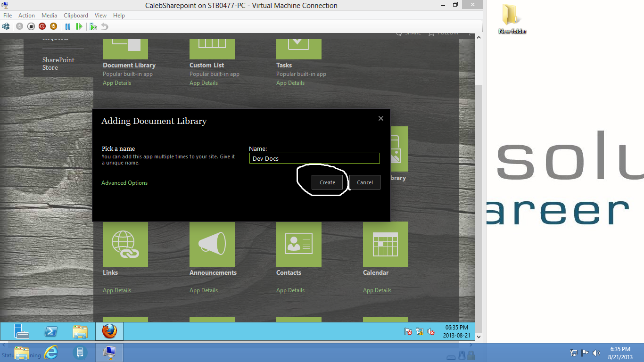Image resolution: width=644 pixels, height=362 pixels.
Task: Close the Adding Document Library dialog with X
Action: point(381,118)
